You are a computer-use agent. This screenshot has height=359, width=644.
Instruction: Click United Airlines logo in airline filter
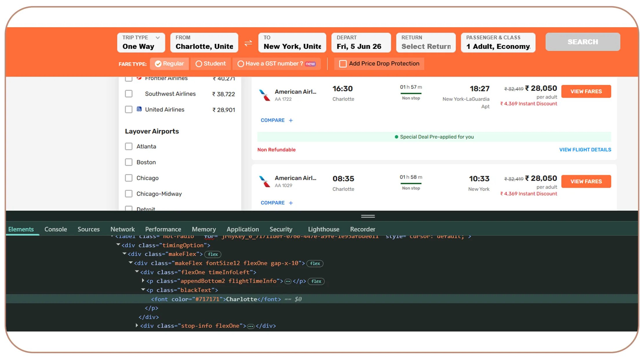[x=139, y=109]
